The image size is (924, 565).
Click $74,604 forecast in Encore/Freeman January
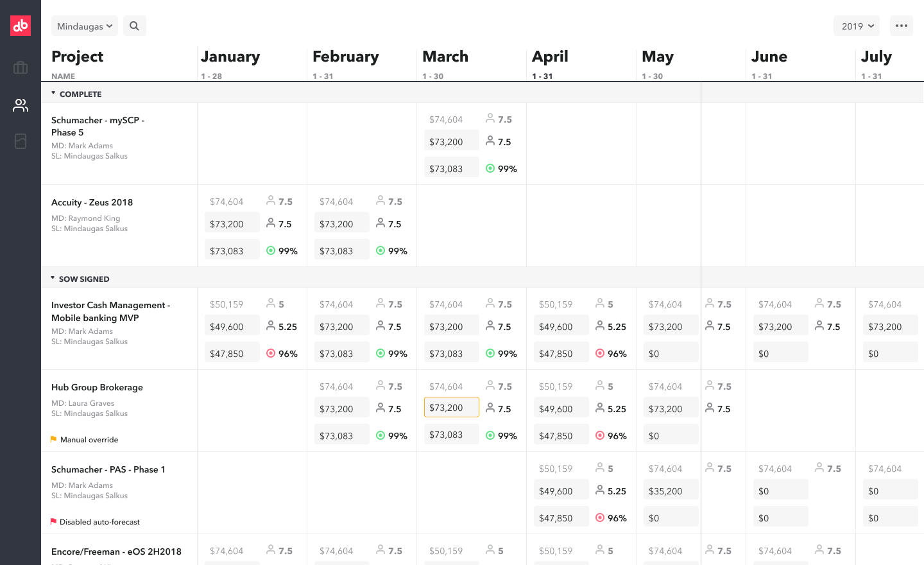click(227, 551)
